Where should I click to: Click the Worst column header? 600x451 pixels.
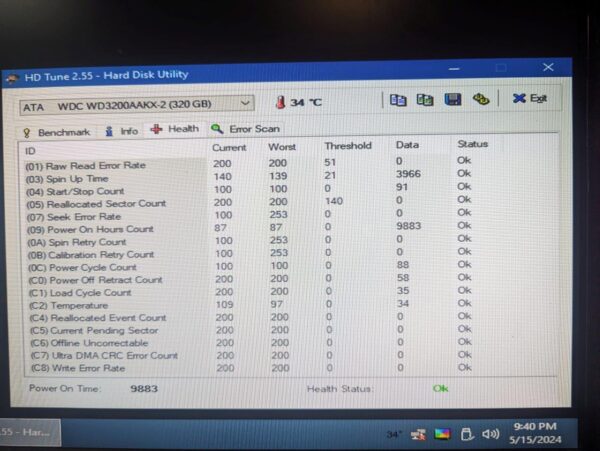282,147
